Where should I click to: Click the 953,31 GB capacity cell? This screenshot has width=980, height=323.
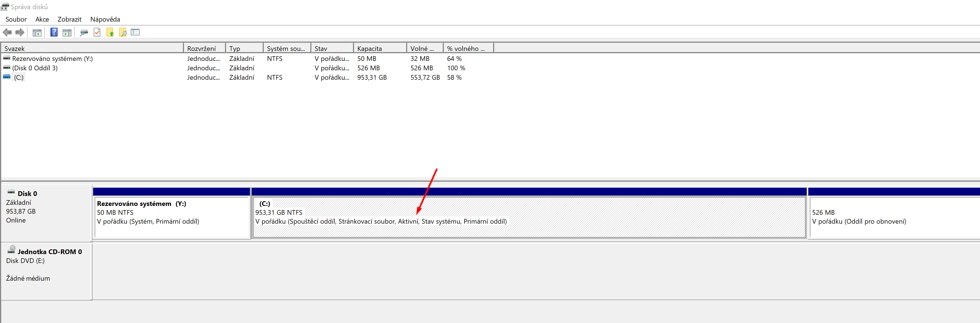372,77
